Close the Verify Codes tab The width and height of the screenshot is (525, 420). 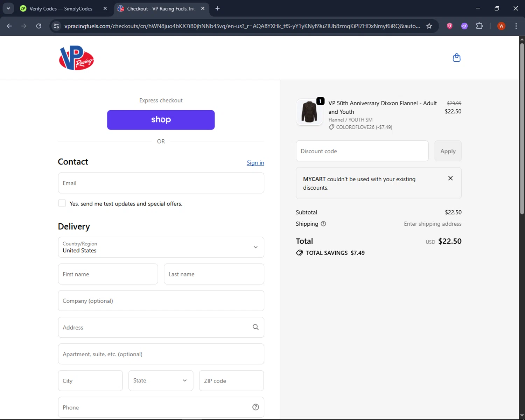click(105, 8)
